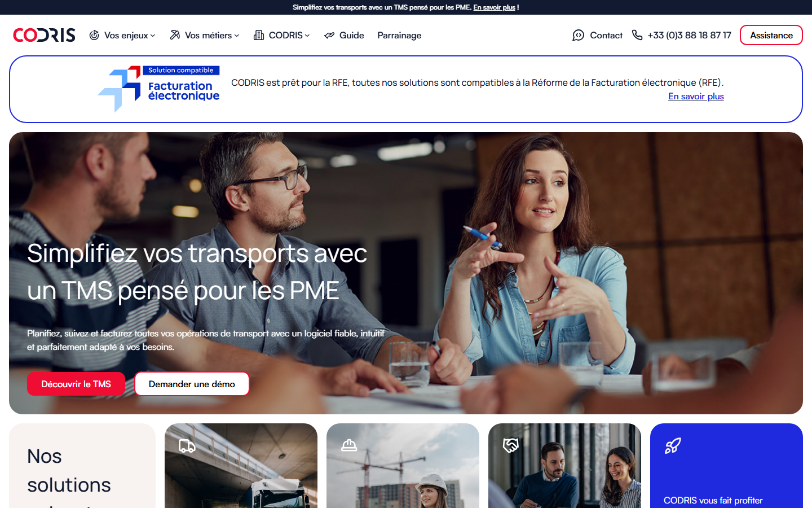Click the Planifiez, suivez et facturez paragraph
This screenshot has height=508, width=812.
(206, 340)
